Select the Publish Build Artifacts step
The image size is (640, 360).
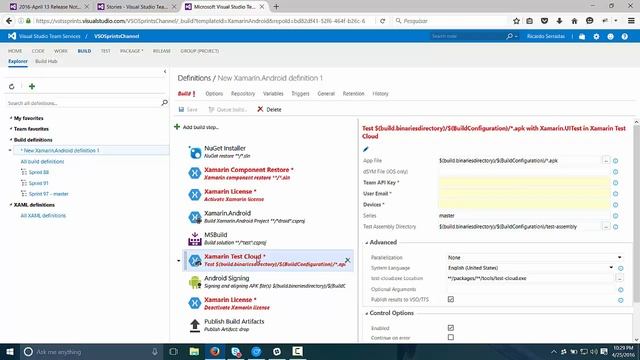point(267,325)
